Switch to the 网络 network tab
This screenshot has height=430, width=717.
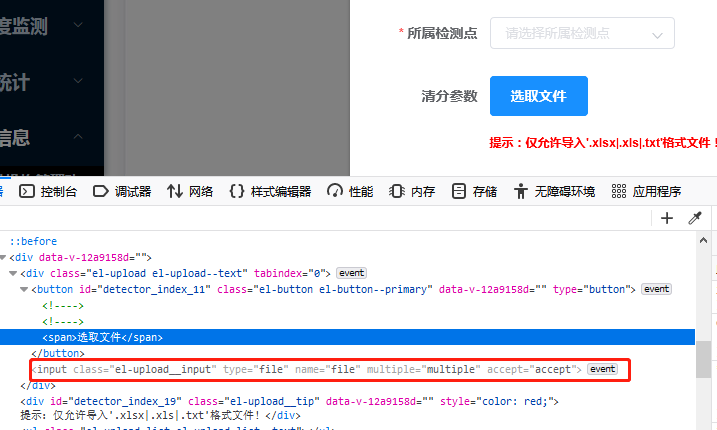(190, 191)
